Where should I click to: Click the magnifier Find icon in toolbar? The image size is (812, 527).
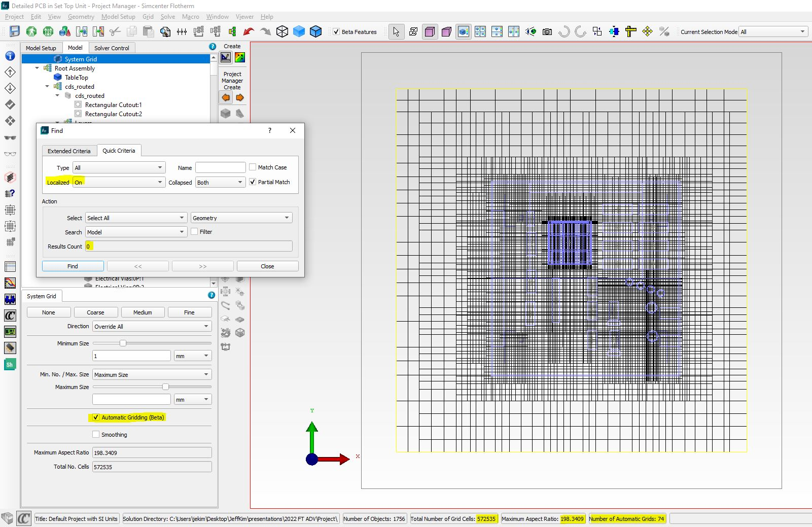[x=165, y=31]
